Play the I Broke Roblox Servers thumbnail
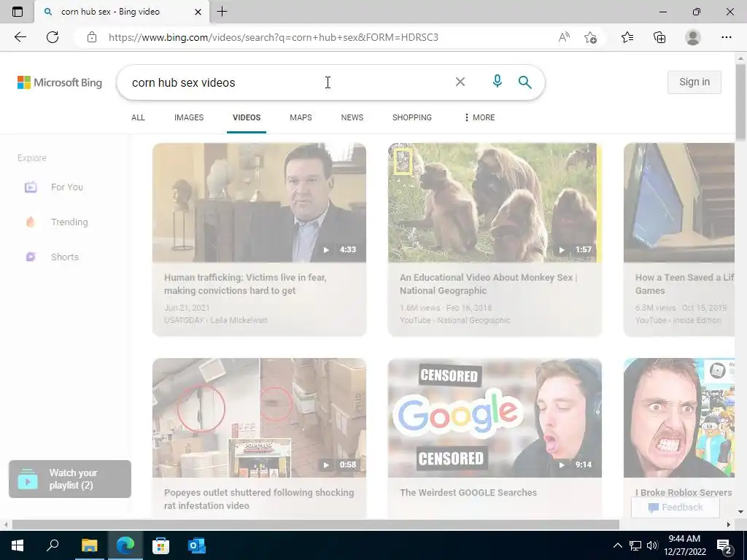Viewport: 747px width, 560px height. tap(679, 418)
